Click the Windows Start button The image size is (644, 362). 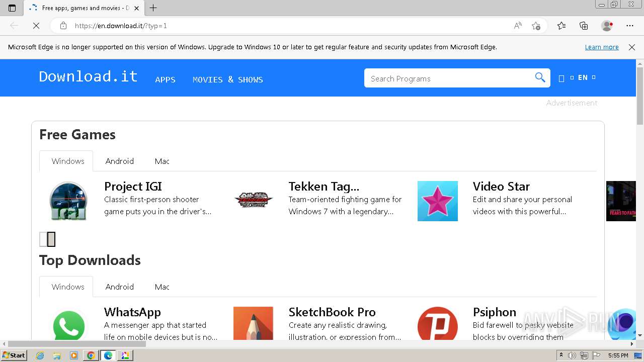tap(14, 355)
